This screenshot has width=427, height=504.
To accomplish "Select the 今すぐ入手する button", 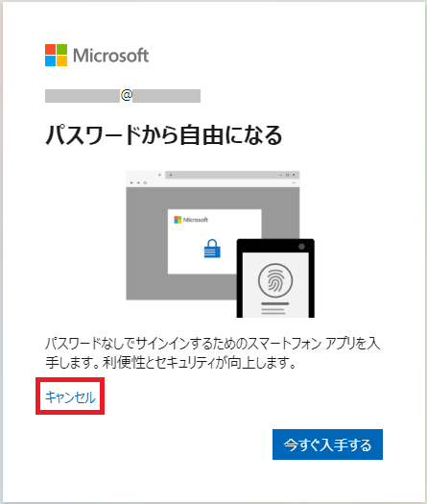I will [327, 444].
